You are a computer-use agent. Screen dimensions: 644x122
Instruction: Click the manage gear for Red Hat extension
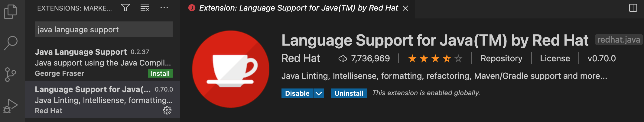(x=167, y=111)
